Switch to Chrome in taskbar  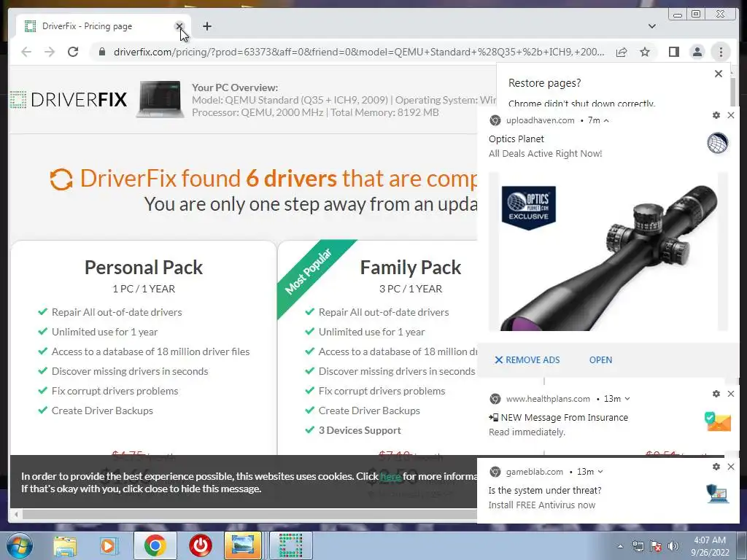(x=155, y=545)
